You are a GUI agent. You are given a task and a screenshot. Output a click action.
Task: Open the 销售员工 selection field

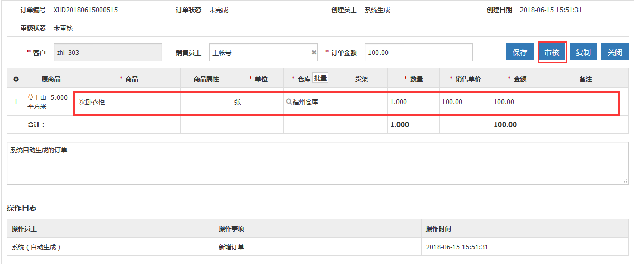(x=259, y=52)
